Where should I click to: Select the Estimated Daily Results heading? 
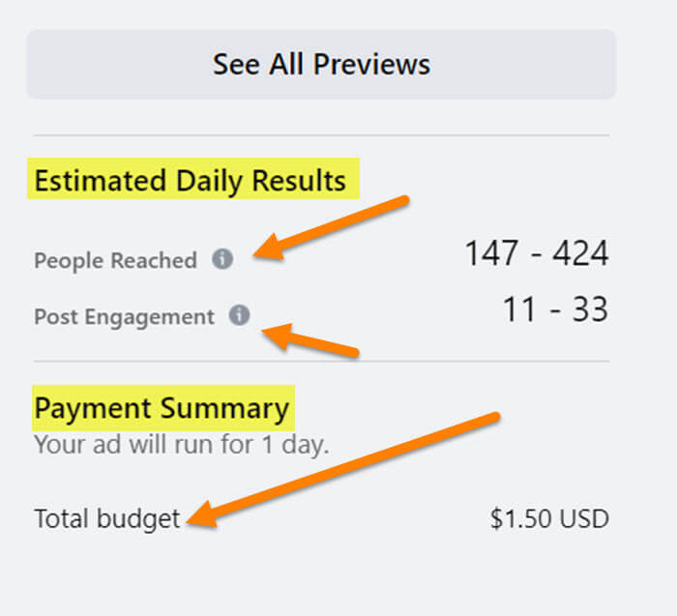(x=190, y=180)
